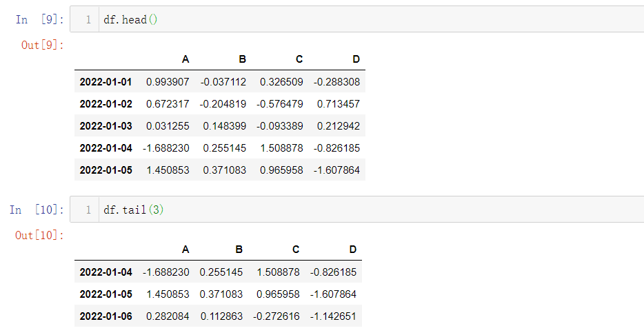Screen dimensions: 644x335
Task: Click 0.965958 in the Out[9] table
Action: click(x=281, y=170)
